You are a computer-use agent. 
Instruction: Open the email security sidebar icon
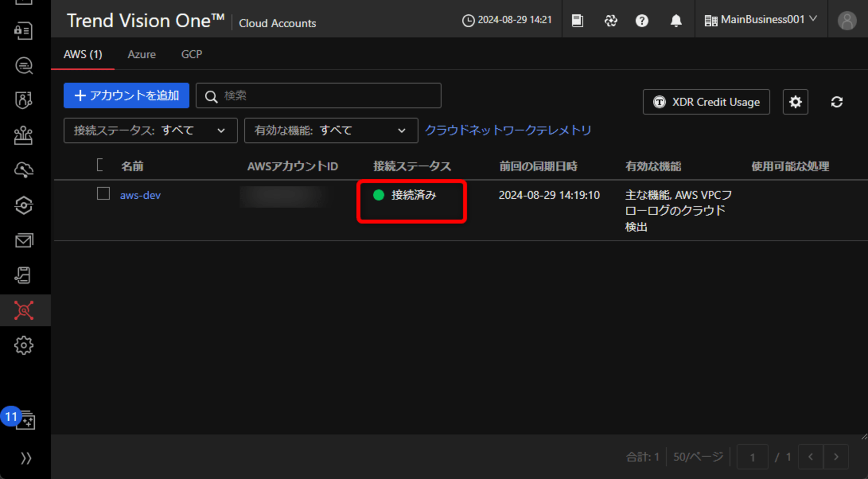point(24,240)
